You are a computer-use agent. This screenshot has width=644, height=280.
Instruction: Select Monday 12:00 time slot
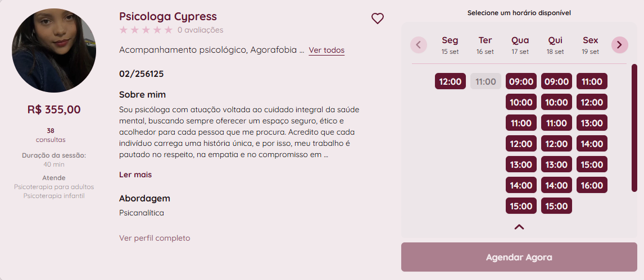(450, 81)
